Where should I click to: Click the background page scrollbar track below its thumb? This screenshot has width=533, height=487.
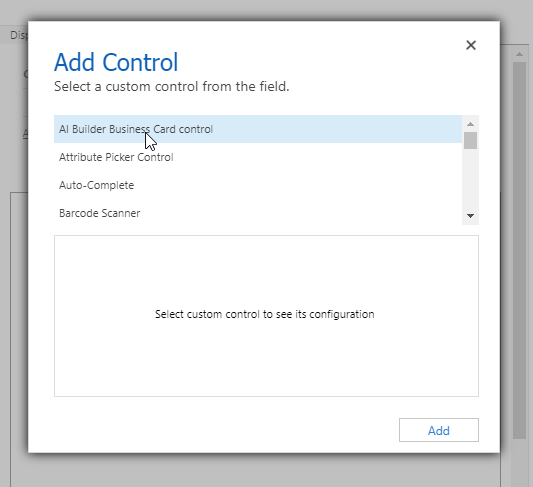tap(519, 462)
